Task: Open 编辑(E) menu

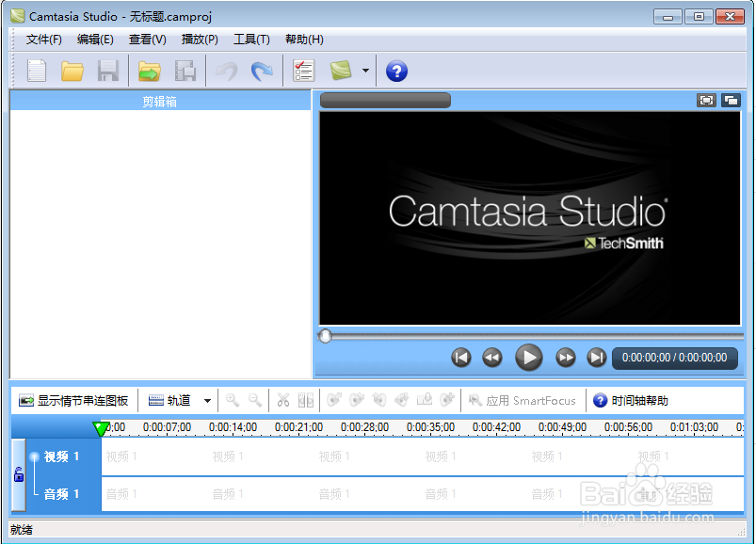Action: (95, 40)
